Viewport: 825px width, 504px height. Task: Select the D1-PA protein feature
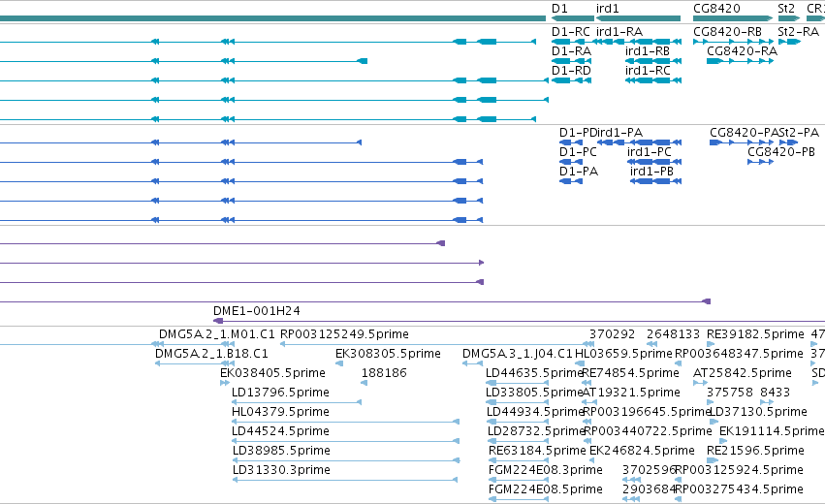(x=578, y=172)
